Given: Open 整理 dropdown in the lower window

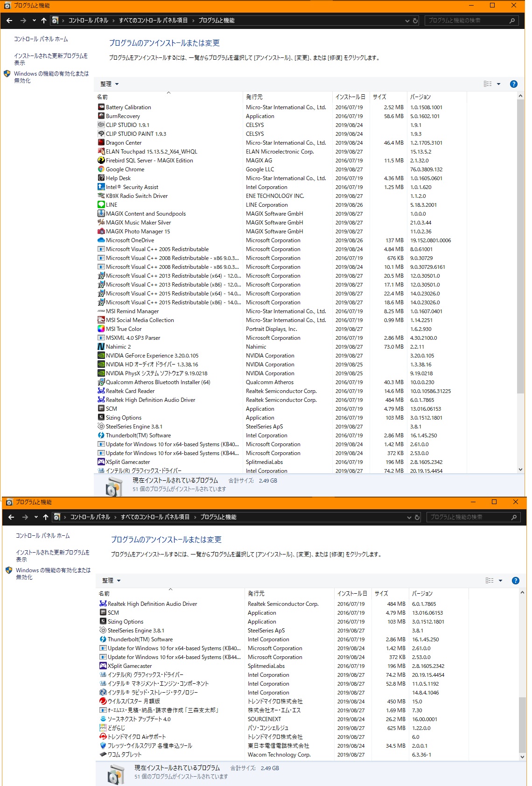Looking at the screenshot, I should (x=112, y=581).
